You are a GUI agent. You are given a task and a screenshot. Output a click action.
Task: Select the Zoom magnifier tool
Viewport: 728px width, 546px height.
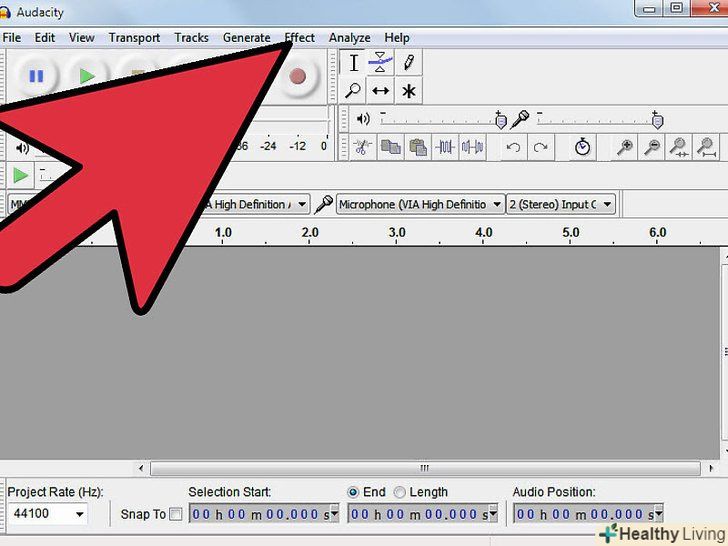pos(353,91)
